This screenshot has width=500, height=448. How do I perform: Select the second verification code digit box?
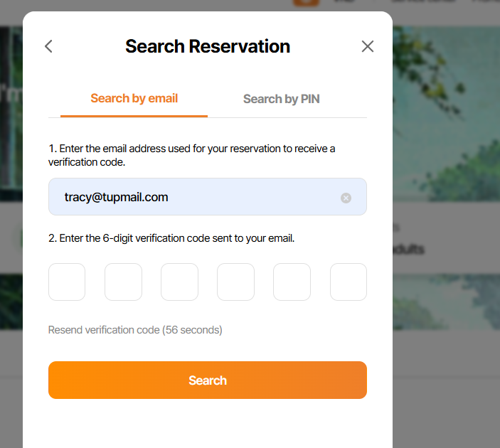pyautogui.click(x=123, y=282)
